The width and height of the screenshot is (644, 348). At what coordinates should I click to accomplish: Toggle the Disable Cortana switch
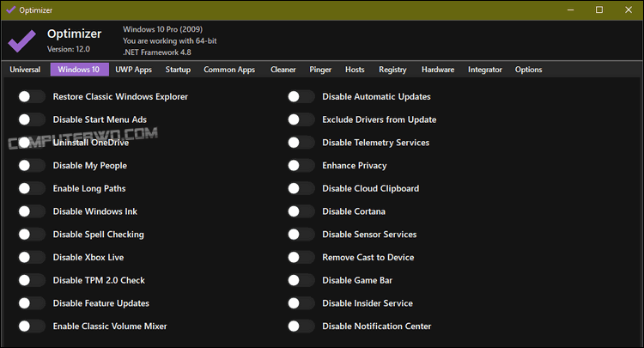coord(301,211)
